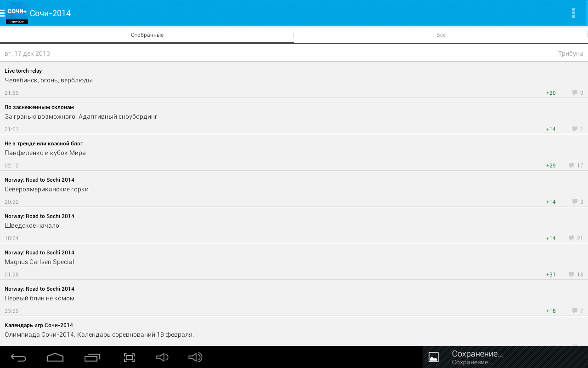
Task: Open post Первый блин не комом
Action: 294,298
